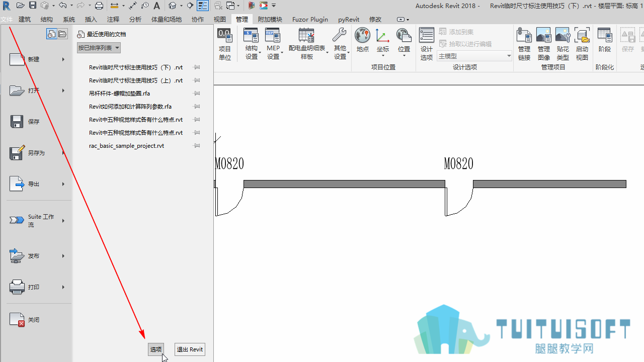
Task: Open 其他设置 wrench tool
Action: 340,44
